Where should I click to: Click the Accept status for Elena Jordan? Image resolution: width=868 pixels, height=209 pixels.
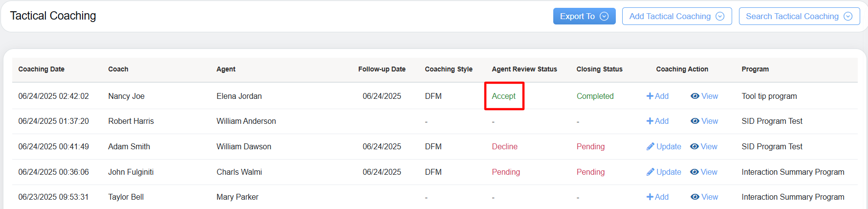[x=503, y=96]
